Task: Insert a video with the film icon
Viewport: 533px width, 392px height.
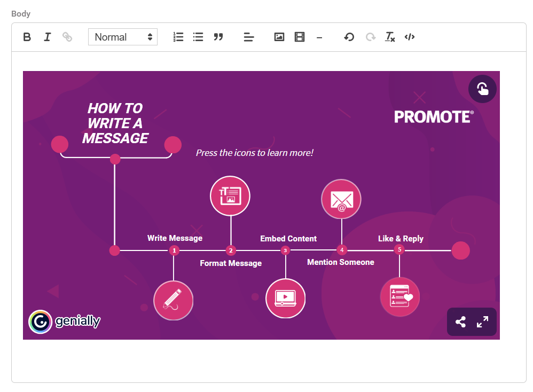Action: [300, 37]
